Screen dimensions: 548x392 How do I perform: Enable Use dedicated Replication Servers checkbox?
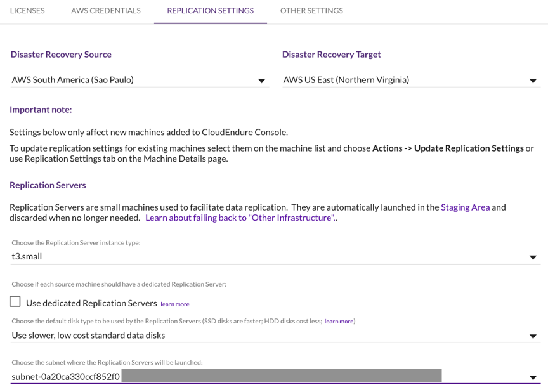coord(15,301)
